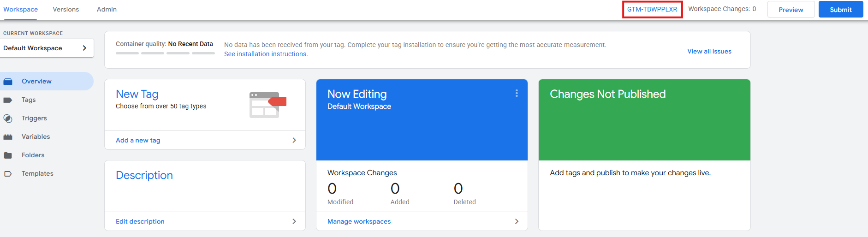The width and height of the screenshot is (868, 237).
Task: Click the Templates icon in sidebar
Action: [8, 174]
